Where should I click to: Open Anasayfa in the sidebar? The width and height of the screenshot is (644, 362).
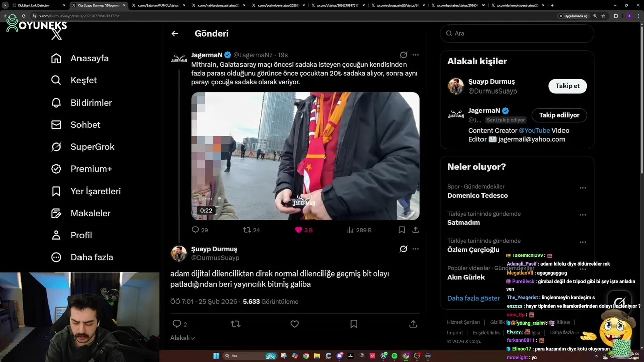tap(80, 58)
